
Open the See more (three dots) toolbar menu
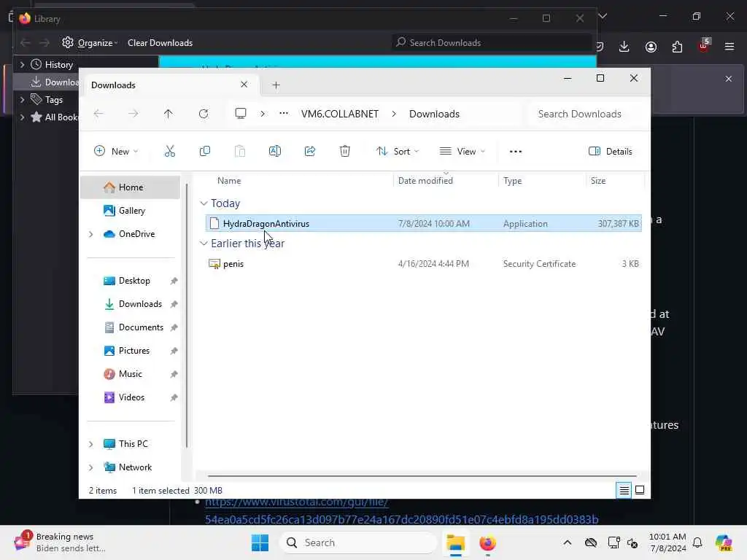click(x=516, y=152)
